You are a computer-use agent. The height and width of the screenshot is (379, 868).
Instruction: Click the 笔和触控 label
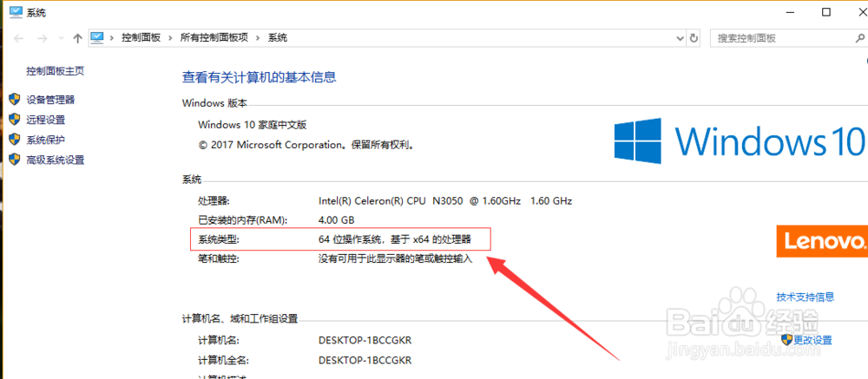[x=218, y=259]
